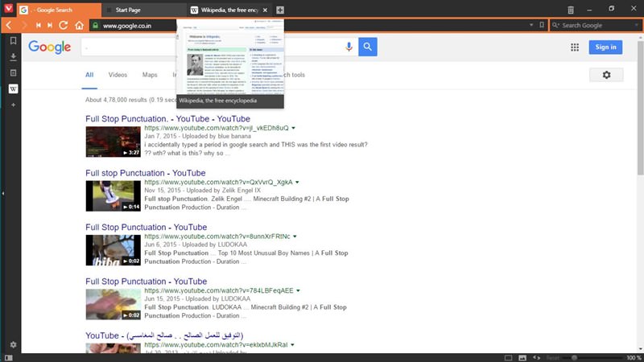644x362 pixels.
Task: Bookmark this page from address bar
Action: pos(542,25)
